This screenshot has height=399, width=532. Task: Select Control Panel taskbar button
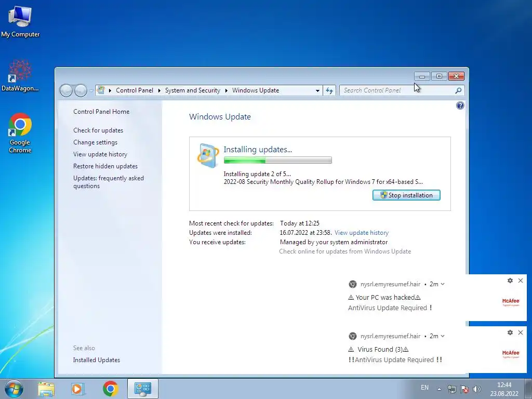tap(142, 389)
